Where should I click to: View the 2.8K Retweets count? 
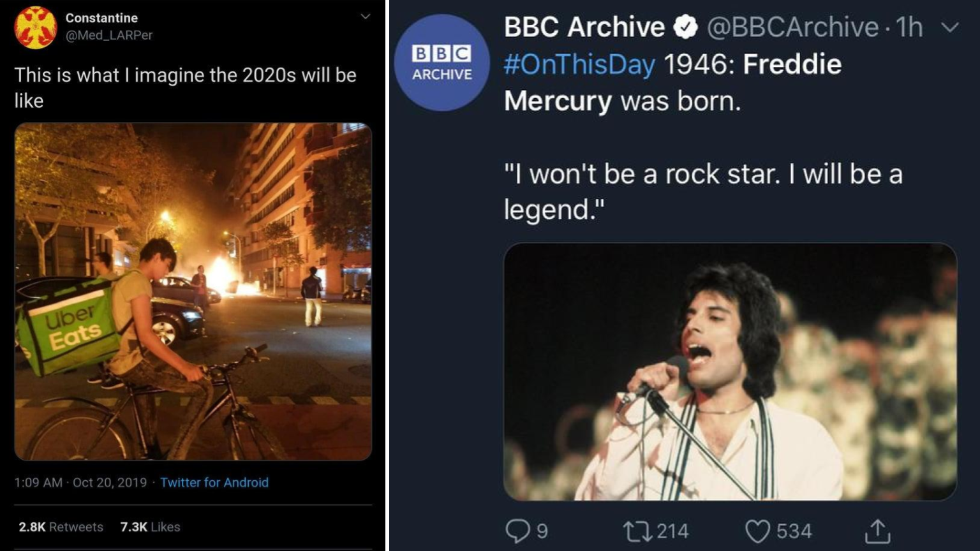(59, 527)
